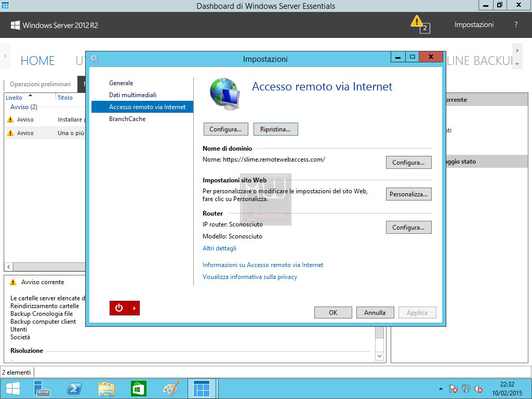Open the Start button on taskbar
Viewport: 532px width, 399px height.
(x=12, y=389)
